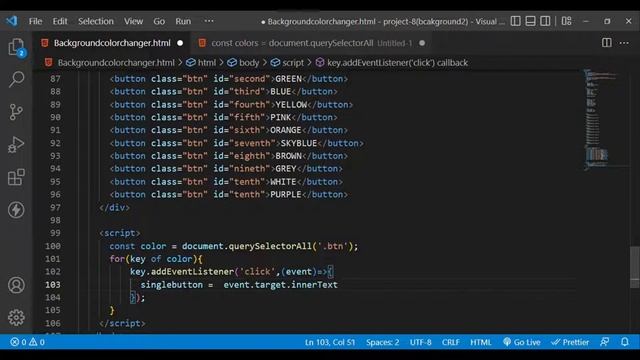
Task: Click Ln 103, Col 51 status item
Action: (330, 342)
